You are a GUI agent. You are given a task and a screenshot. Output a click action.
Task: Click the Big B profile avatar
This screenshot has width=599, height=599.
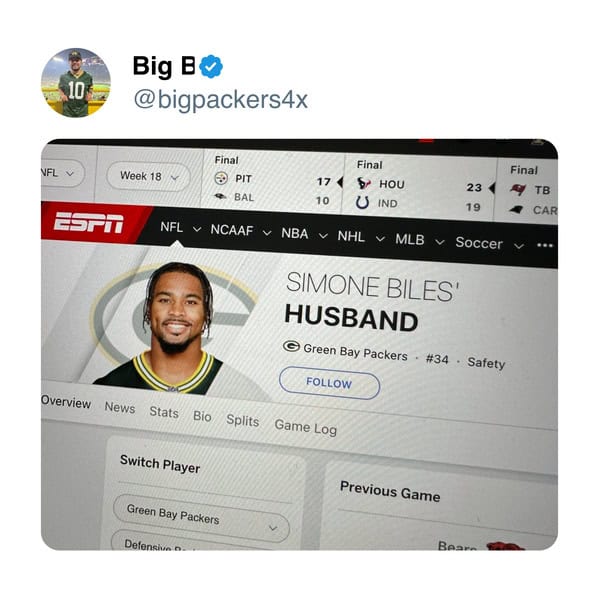[76, 83]
